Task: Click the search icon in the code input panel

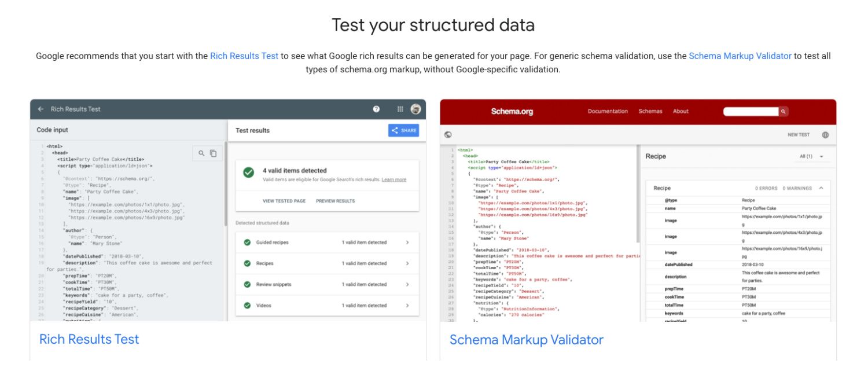Action: coord(201,153)
